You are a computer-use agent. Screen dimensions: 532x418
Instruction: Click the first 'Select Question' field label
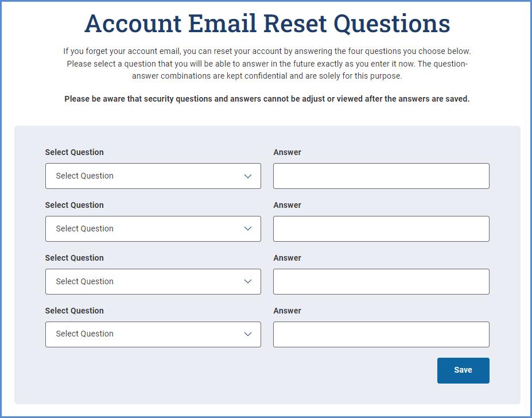click(75, 152)
